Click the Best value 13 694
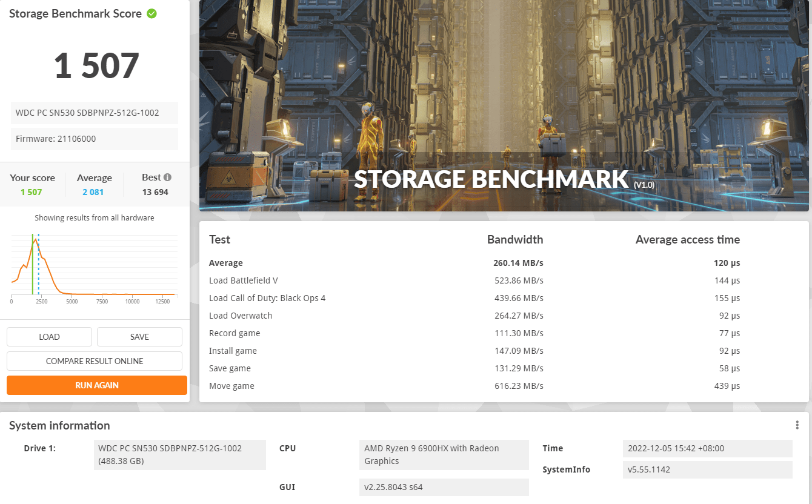 click(x=155, y=192)
